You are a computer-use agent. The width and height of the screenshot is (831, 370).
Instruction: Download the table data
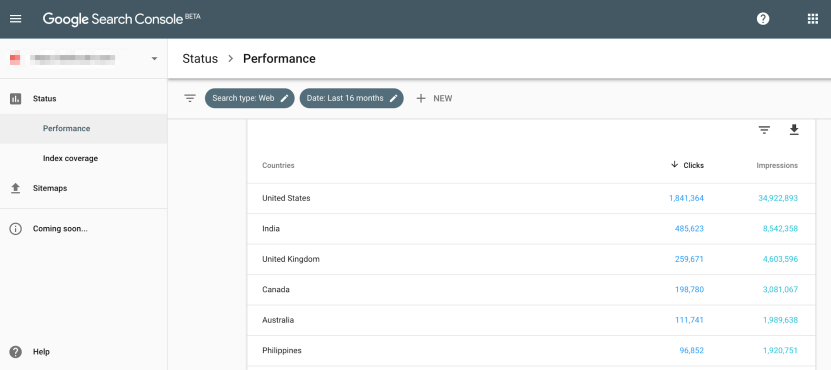tap(793, 130)
